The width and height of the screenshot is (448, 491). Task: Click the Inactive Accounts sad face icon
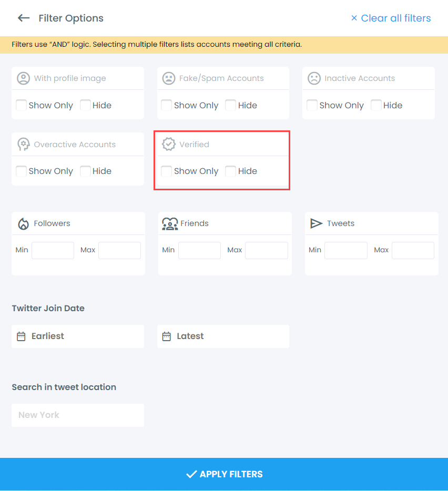pyautogui.click(x=314, y=78)
